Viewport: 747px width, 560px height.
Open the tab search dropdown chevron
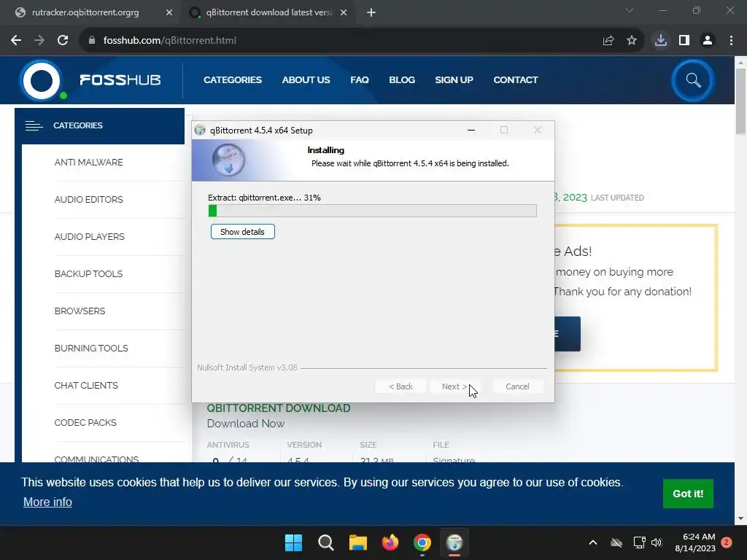(x=630, y=10)
